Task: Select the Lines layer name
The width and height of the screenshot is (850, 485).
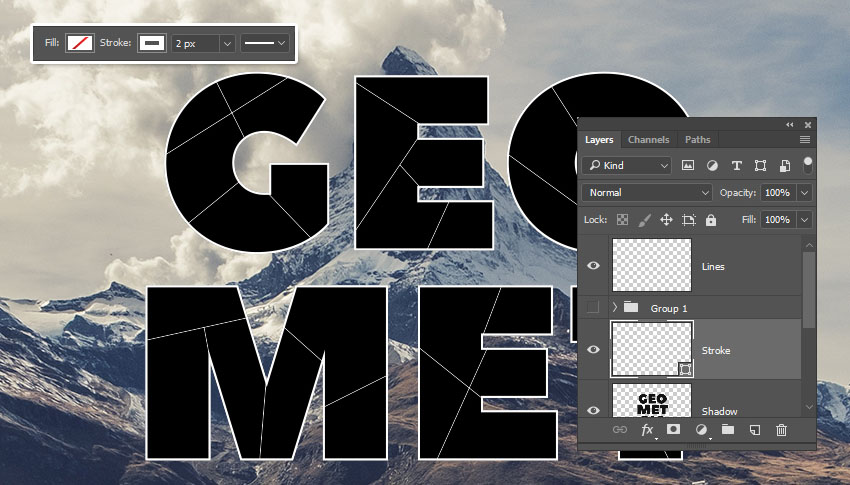Action: [713, 266]
